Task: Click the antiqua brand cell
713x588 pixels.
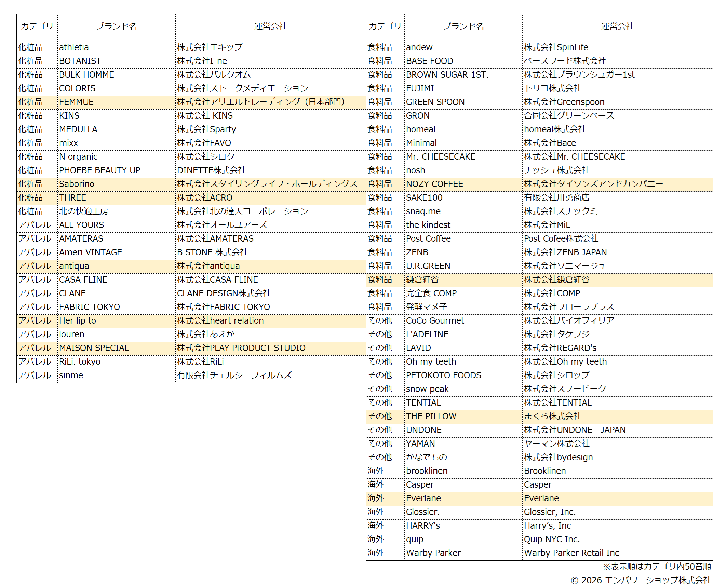Action: coord(74,266)
